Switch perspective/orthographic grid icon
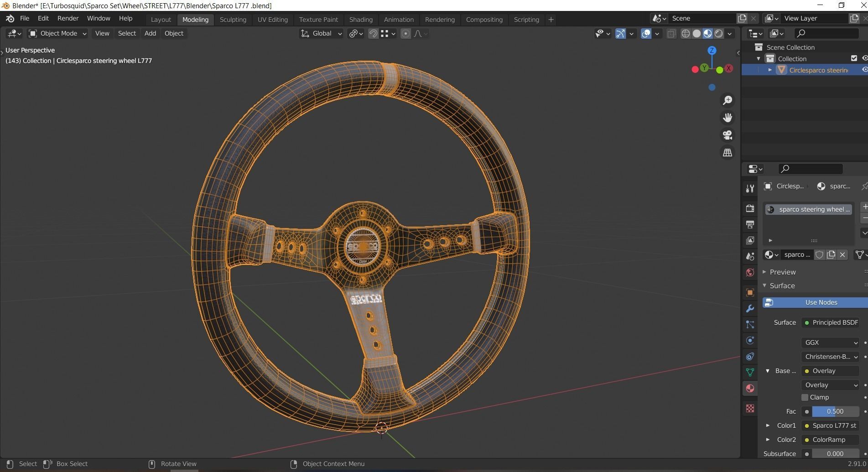The height and width of the screenshot is (472, 868). [x=728, y=153]
